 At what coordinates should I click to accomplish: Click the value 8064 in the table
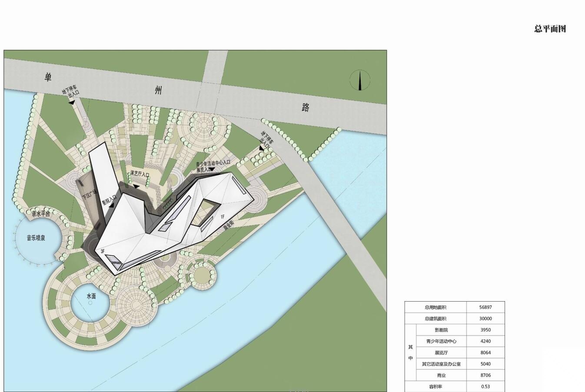[x=485, y=352]
